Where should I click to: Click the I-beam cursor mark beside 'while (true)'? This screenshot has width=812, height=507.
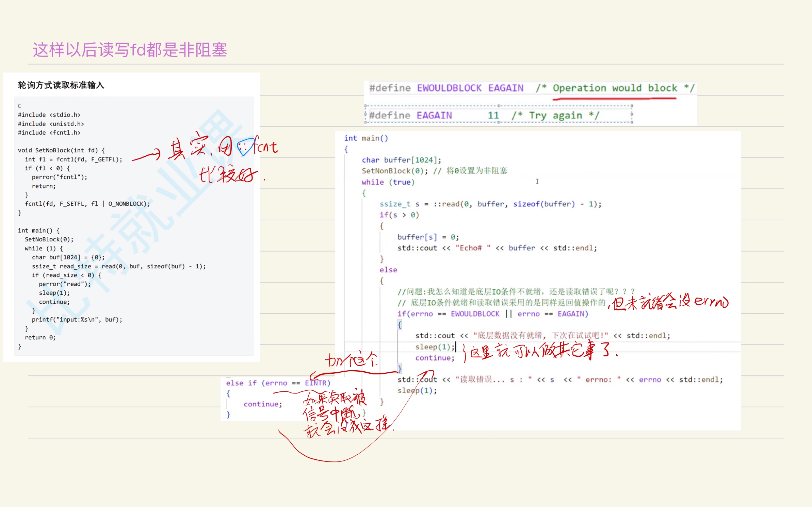[537, 182]
